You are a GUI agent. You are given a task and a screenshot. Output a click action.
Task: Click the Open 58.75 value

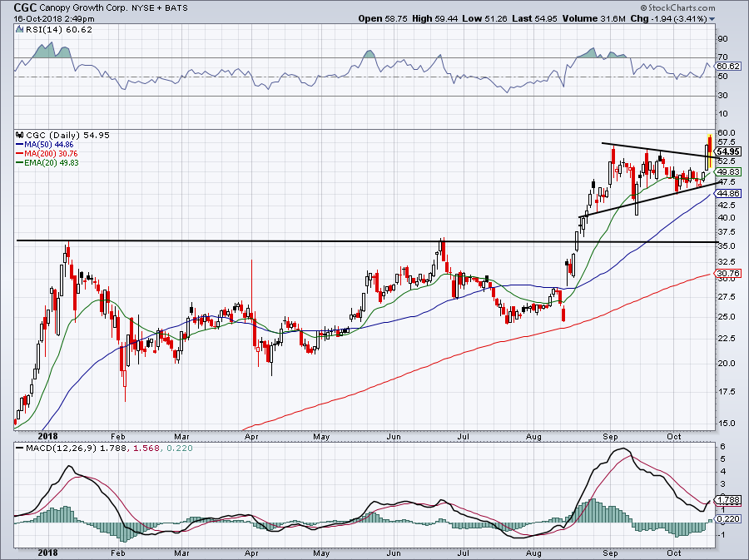coord(383,18)
